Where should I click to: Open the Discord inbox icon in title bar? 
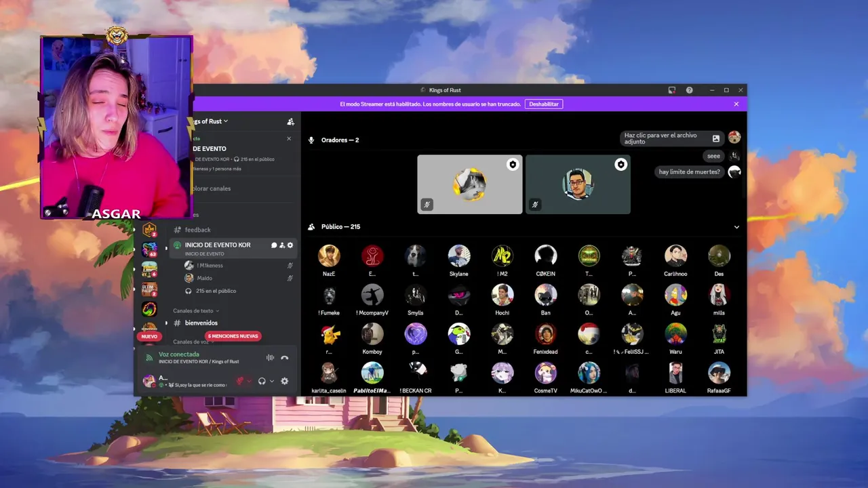[671, 90]
